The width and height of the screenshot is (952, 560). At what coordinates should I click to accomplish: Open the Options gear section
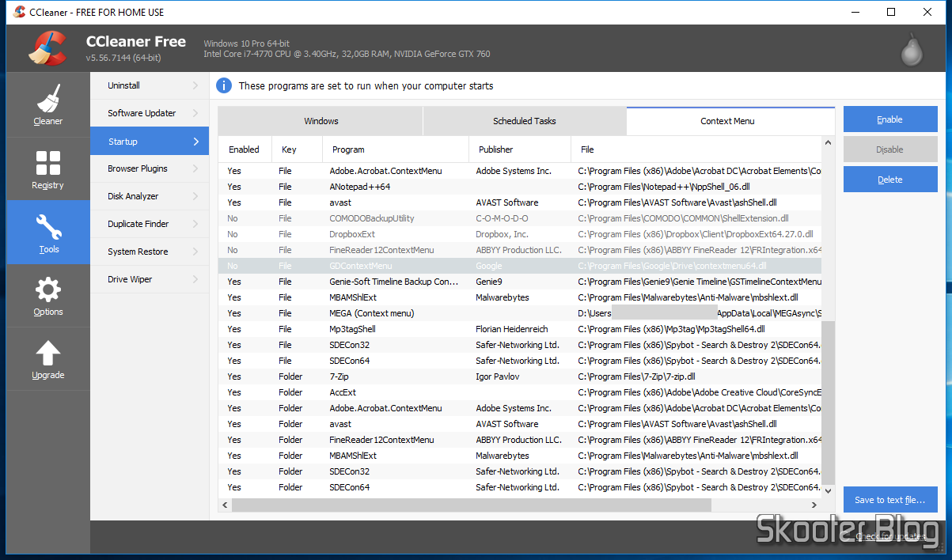click(x=48, y=296)
